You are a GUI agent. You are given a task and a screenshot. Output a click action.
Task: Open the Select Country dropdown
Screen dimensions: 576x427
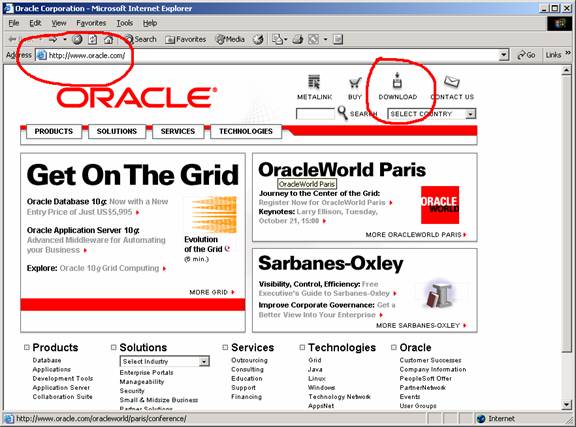click(x=432, y=114)
